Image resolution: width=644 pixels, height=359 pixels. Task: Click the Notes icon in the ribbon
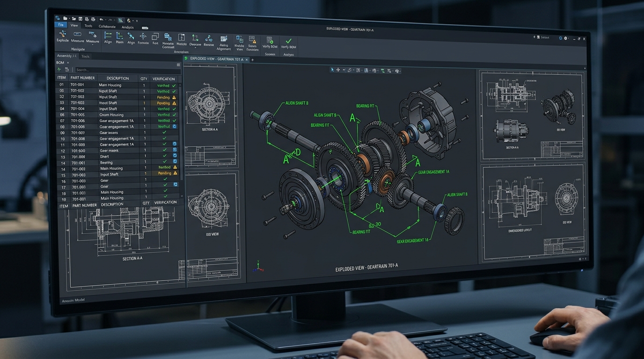click(182, 37)
